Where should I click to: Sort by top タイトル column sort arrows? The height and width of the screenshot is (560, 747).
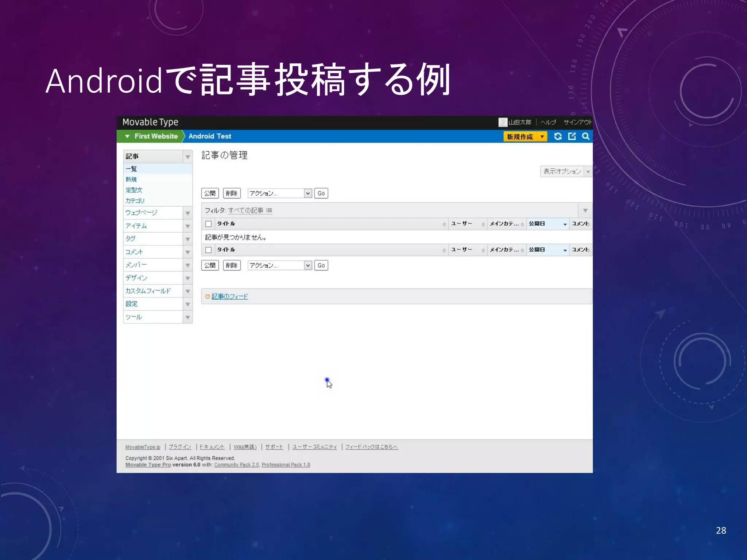[x=444, y=224]
